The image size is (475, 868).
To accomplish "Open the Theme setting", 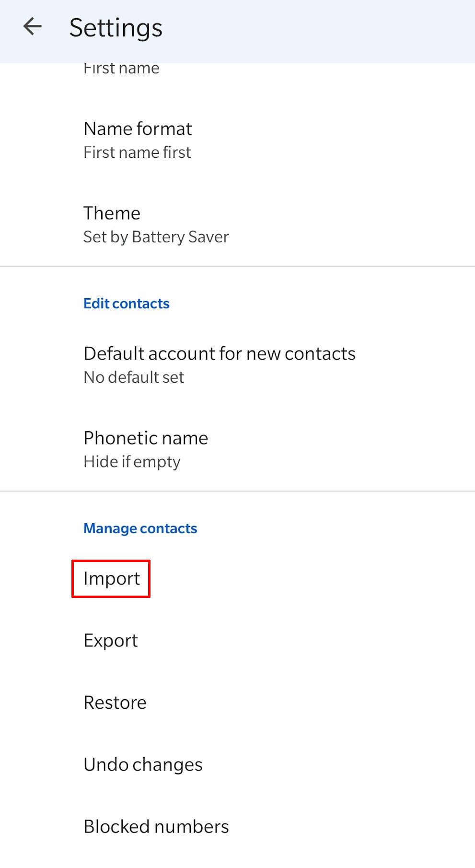I will coord(112,213).
